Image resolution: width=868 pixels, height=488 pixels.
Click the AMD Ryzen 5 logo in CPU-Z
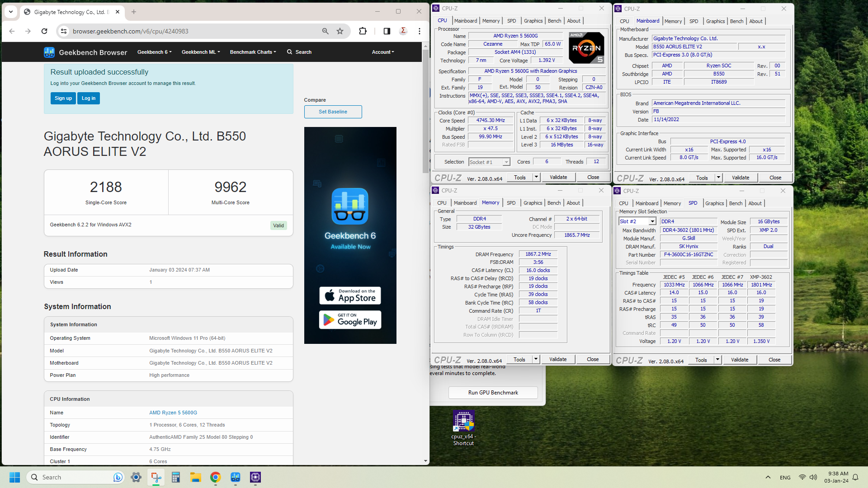click(586, 48)
